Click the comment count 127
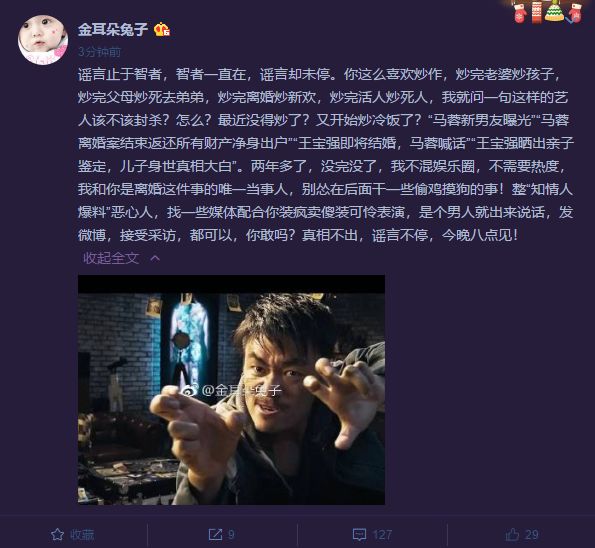The height and width of the screenshot is (548, 595). (382, 535)
